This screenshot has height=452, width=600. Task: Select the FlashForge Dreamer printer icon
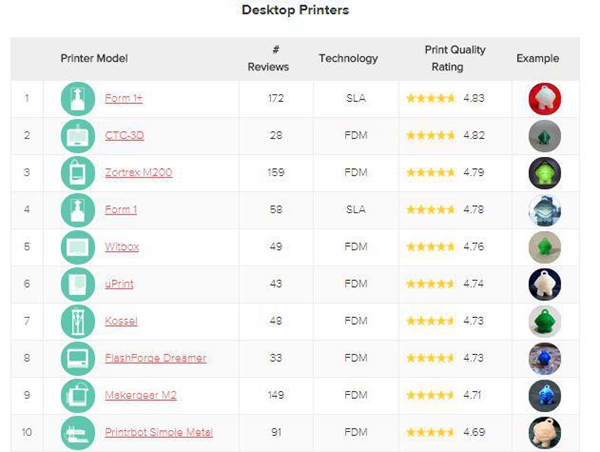point(78,358)
